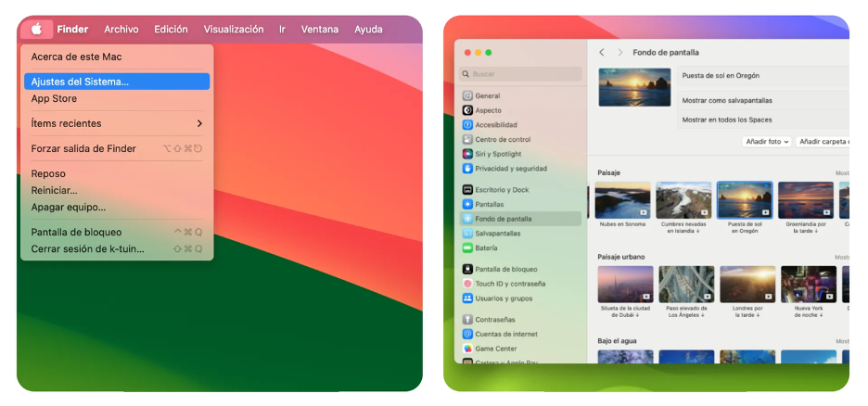
Task: Select the Centro de control icon
Action: (467, 139)
